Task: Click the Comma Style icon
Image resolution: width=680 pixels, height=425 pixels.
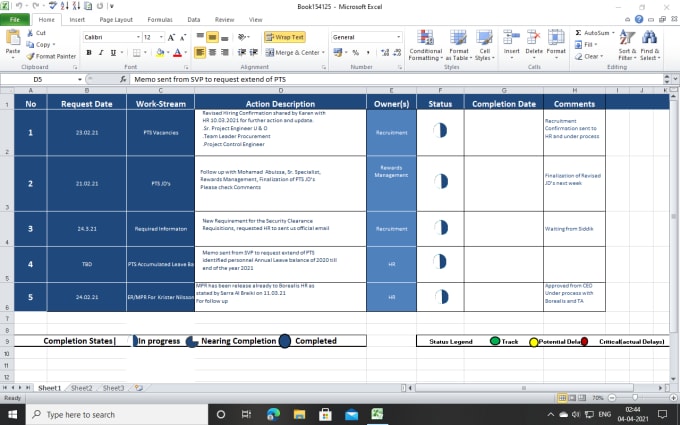Action: tap(368, 52)
